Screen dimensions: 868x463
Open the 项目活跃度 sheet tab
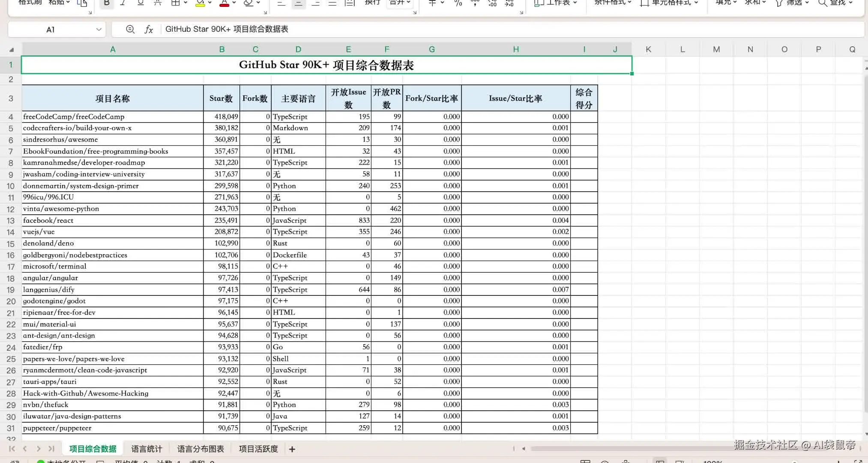(x=258, y=449)
